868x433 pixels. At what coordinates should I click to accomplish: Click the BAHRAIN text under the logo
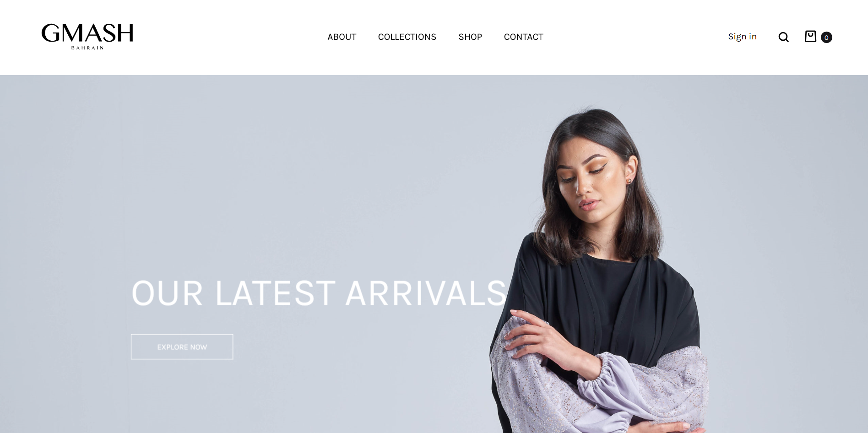[87, 48]
